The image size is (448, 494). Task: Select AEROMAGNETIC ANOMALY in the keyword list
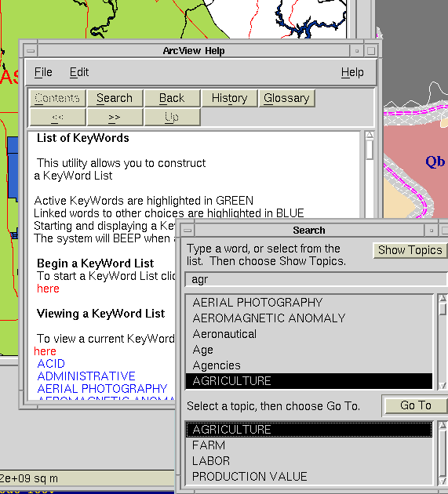[309, 318]
